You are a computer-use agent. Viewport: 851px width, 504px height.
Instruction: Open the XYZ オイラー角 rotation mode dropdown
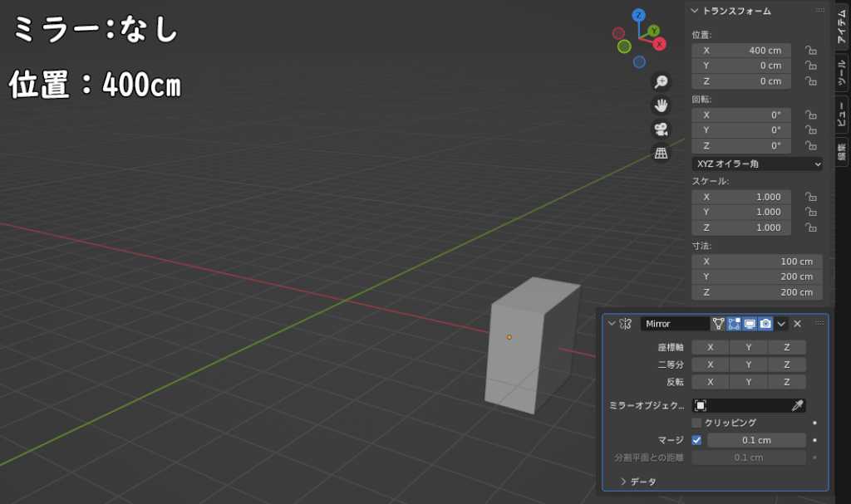757,164
